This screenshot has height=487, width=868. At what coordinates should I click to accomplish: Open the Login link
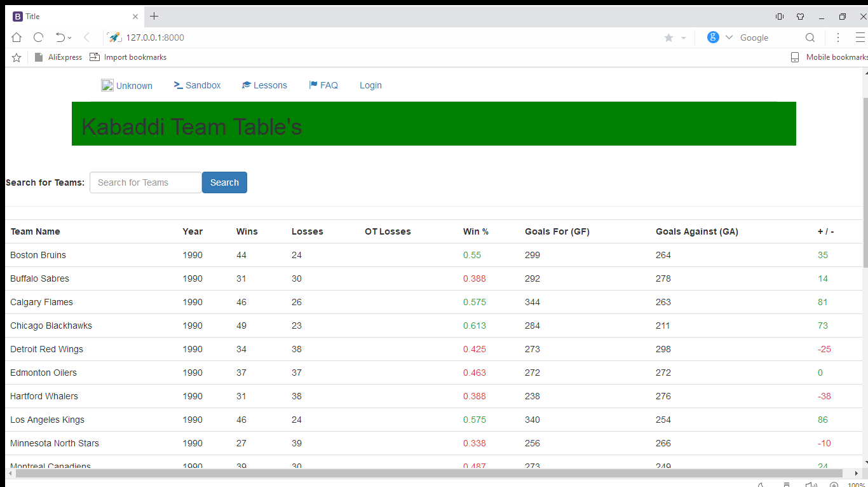tap(370, 85)
